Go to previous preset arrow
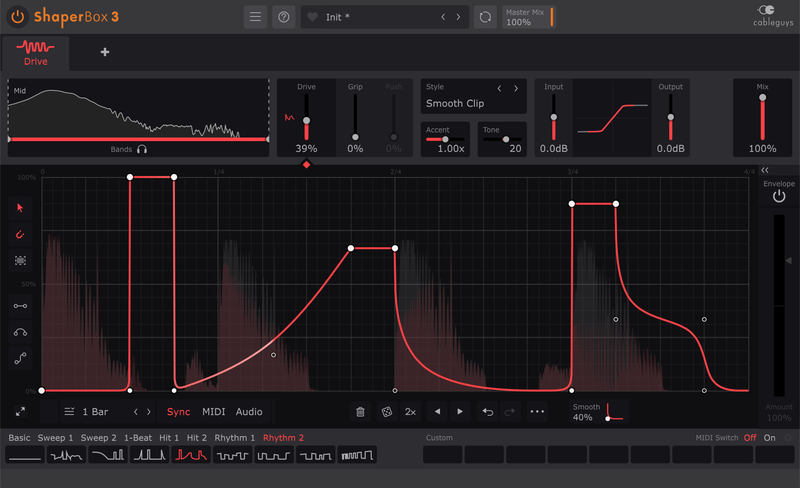Image resolution: width=800 pixels, height=488 pixels. point(443,17)
